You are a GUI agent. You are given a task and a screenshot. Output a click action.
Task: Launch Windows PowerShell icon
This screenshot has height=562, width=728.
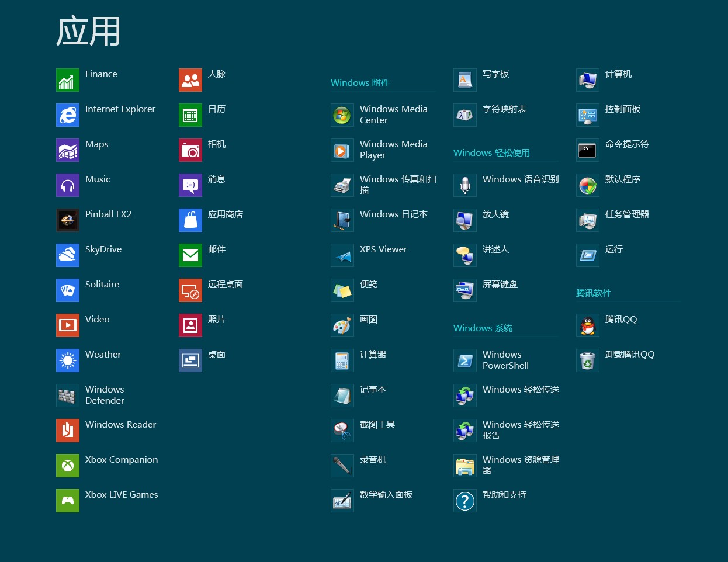point(465,360)
